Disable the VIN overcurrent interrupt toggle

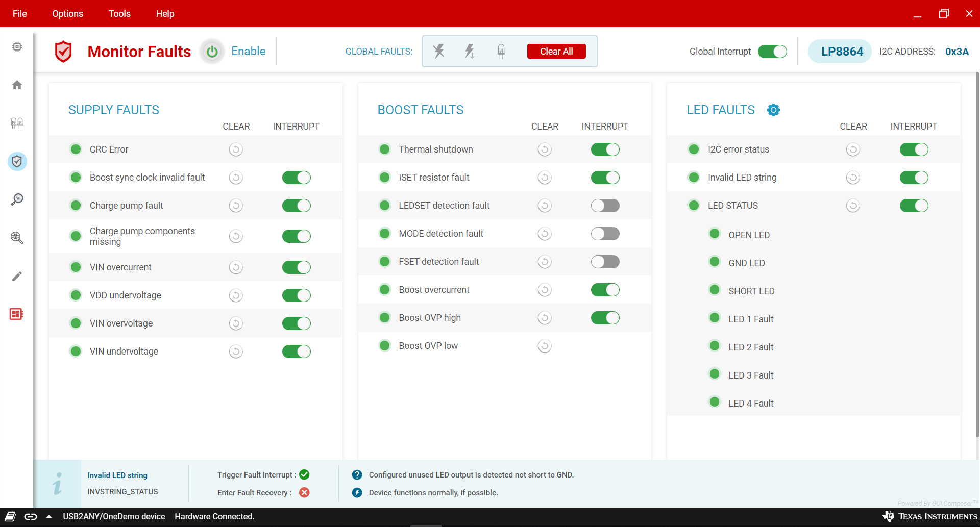[x=296, y=267]
